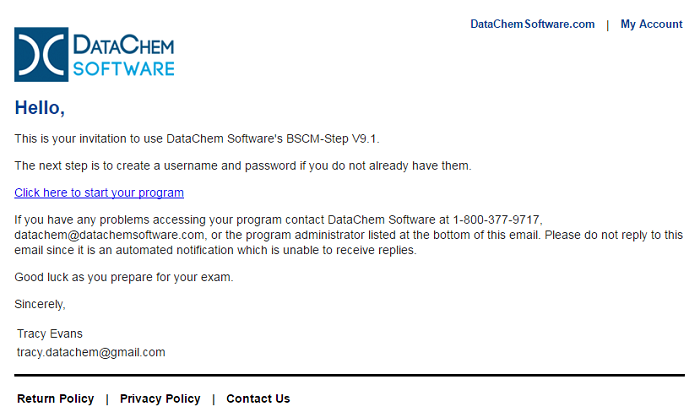Image resolution: width=700 pixels, height=412 pixels.
Task: Click the phone number 1-800-377-9717
Action: pos(497,220)
